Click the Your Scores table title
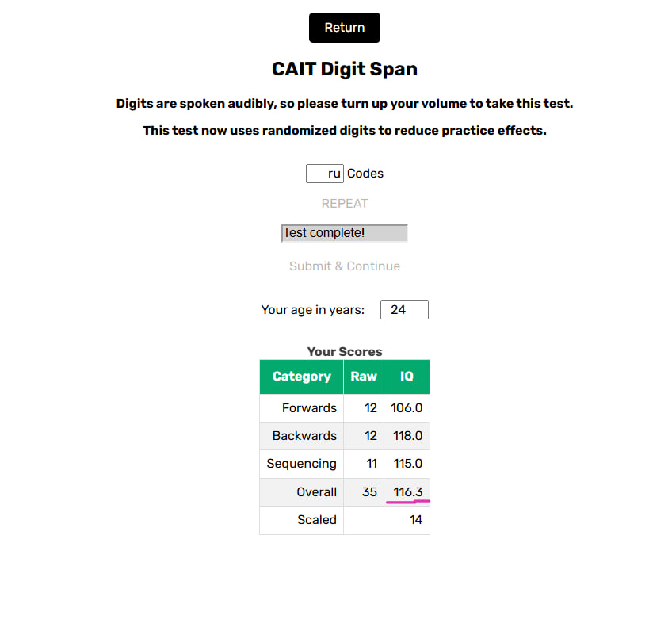Screen dimensions: 672x631 344,352
